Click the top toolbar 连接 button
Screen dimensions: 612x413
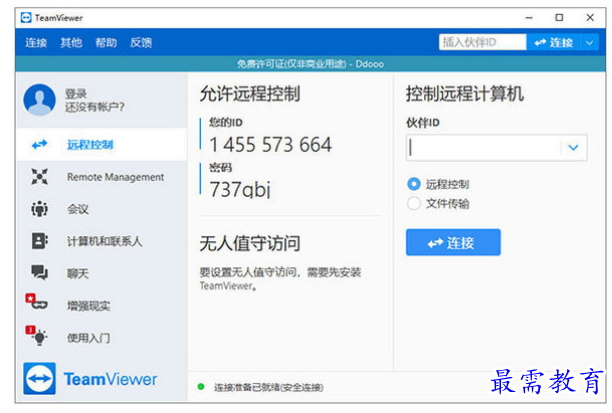[553, 42]
